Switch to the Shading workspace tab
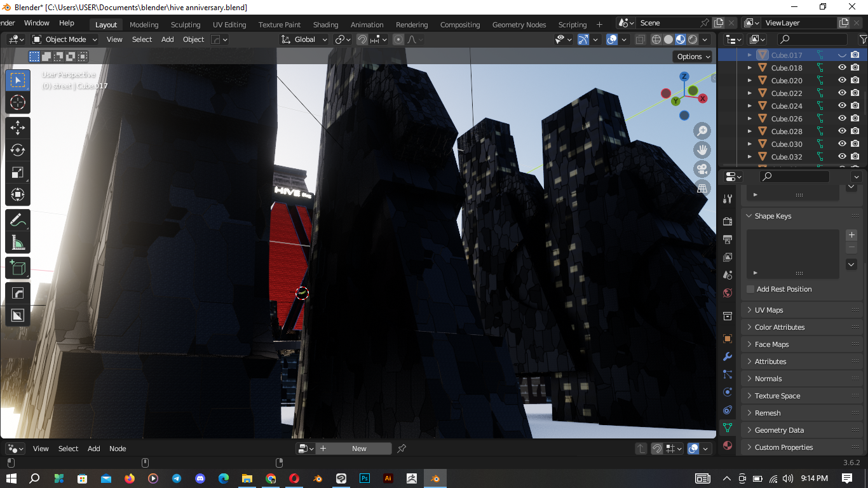 (x=325, y=25)
